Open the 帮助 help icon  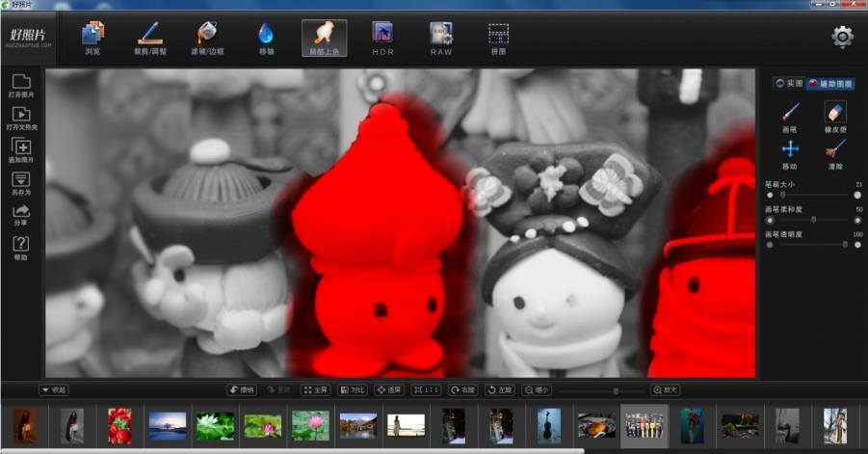[x=21, y=245]
